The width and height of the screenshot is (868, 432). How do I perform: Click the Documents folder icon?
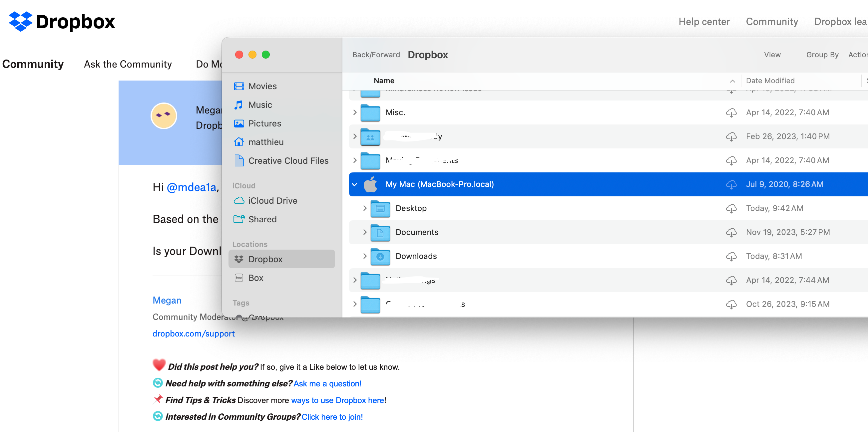click(x=380, y=232)
